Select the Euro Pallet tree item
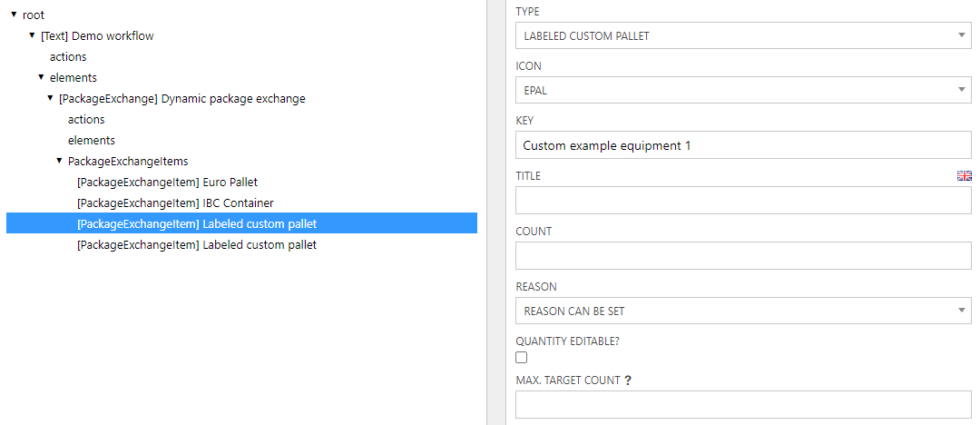Viewport: 980px width, 425px height. [x=167, y=183]
